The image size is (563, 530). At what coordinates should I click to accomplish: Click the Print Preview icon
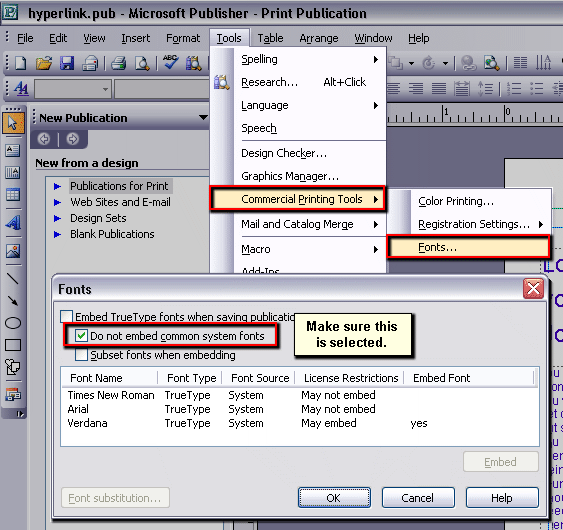click(x=142, y=63)
